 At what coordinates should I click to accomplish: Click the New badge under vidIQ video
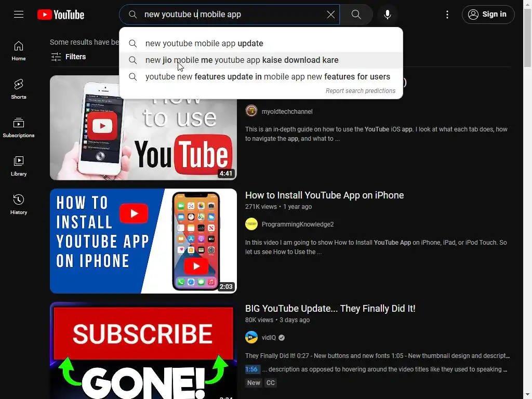(x=254, y=383)
